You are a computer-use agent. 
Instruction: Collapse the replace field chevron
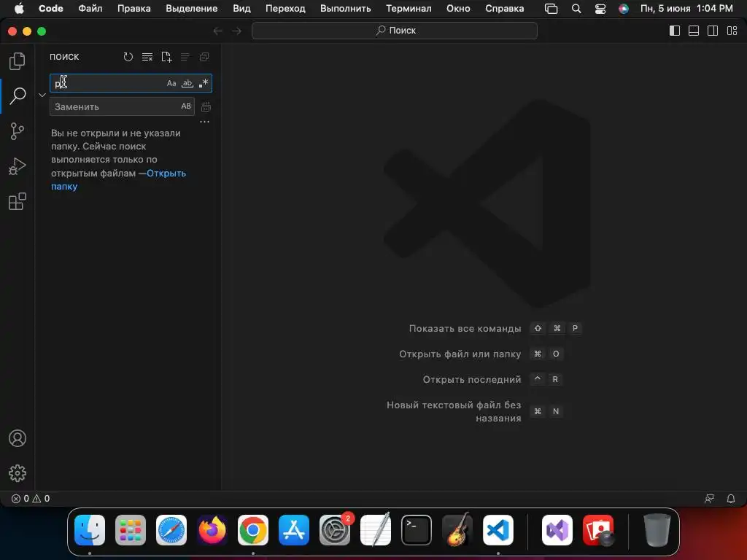(x=42, y=95)
